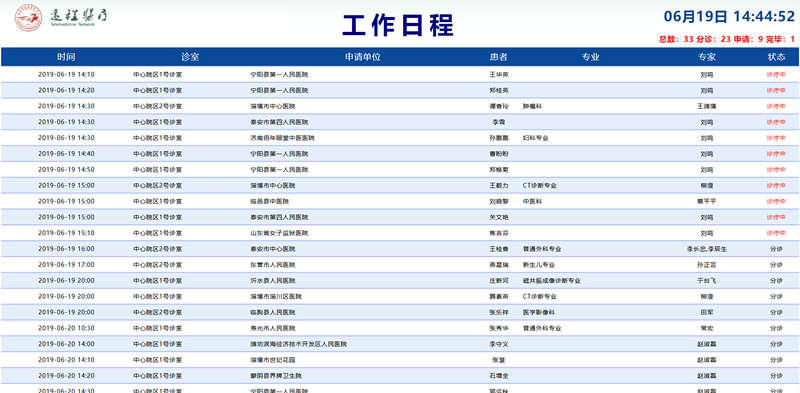
Task: Click patient name 郑桂英
Action: pyautogui.click(x=499, y=90)
